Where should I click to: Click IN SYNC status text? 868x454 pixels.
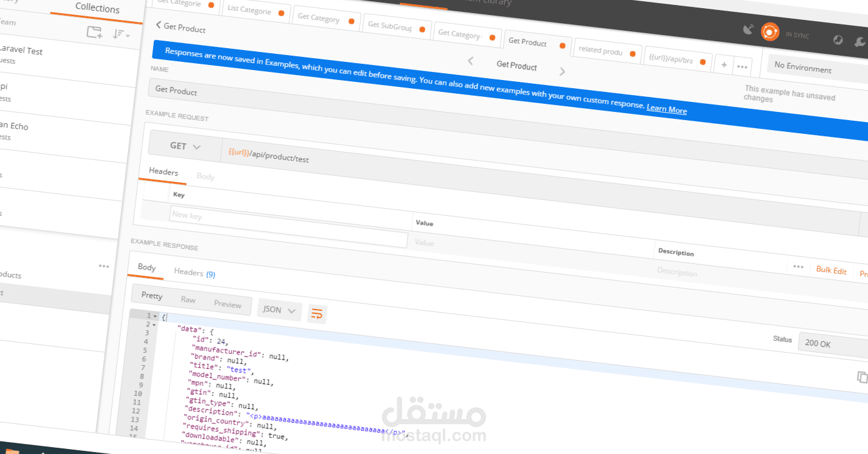coord(797,36)
